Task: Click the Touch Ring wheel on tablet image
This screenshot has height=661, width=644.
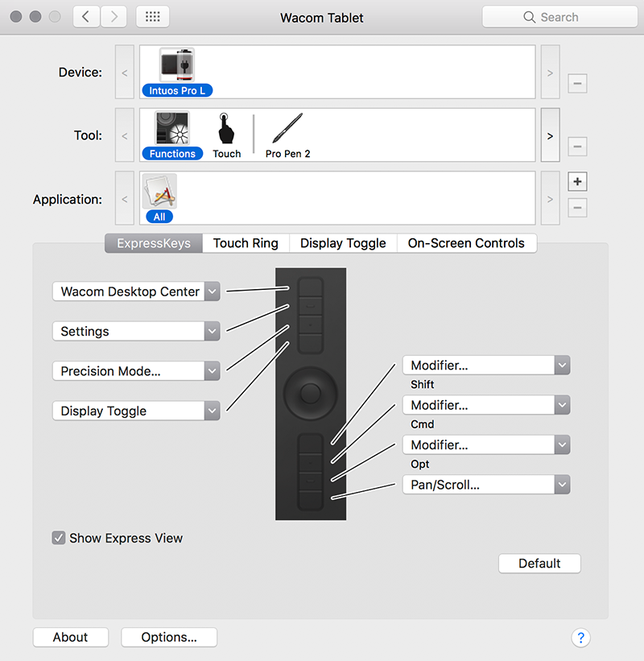Action: coord(310,393)
